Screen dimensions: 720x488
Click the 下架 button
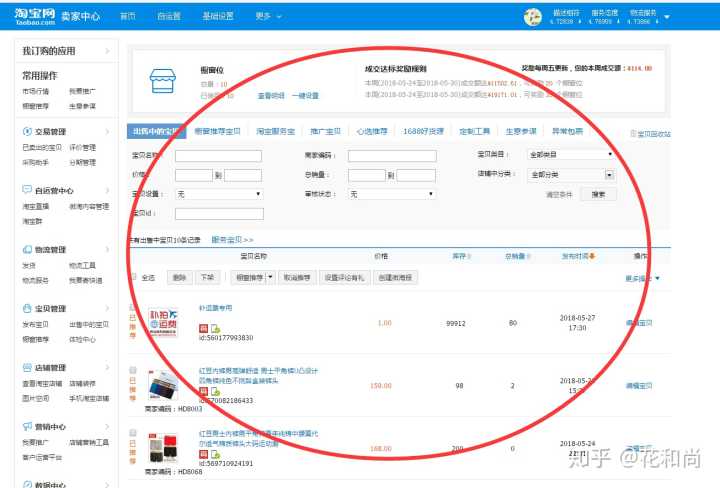click(x=208, y=277)
